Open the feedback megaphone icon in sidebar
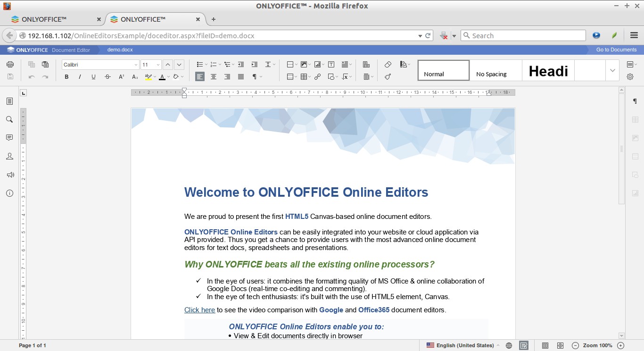This screenshot has height=351, width=644. coord(9,175)
